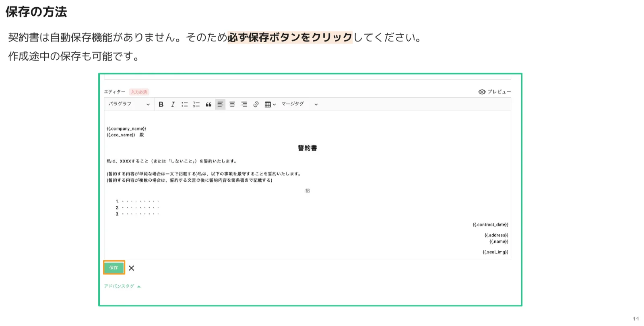This screenshot has height=326, width=644.
Task: Click the 記 character in document
Action: (x=308, y=191)
